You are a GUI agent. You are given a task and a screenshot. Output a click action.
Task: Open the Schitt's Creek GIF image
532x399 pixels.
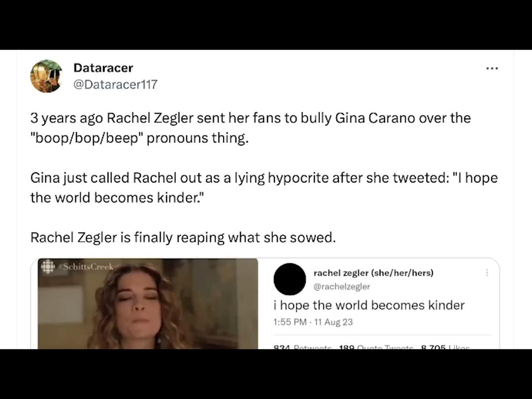click(x=148, y=303)
